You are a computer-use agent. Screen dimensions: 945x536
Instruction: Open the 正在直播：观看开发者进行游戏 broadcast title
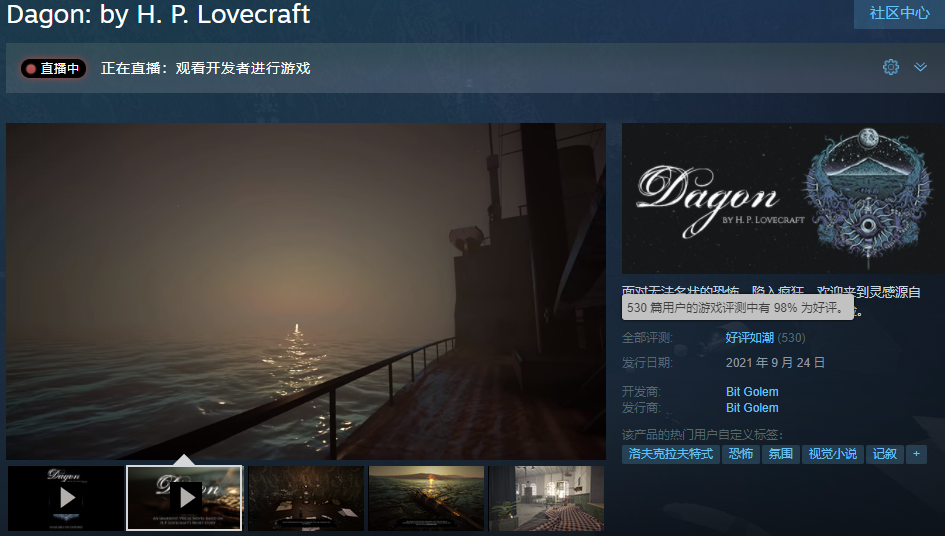(206, 68)
